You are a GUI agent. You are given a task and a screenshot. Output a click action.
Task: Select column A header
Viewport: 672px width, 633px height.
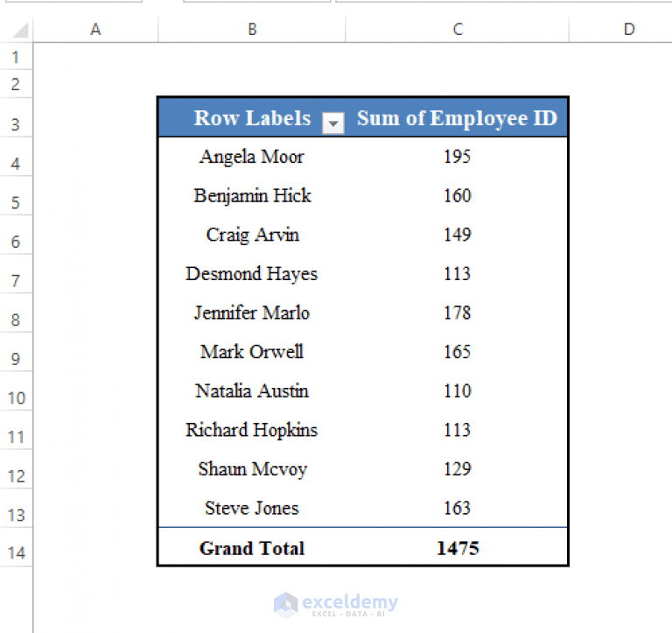[x=95, y=29]
